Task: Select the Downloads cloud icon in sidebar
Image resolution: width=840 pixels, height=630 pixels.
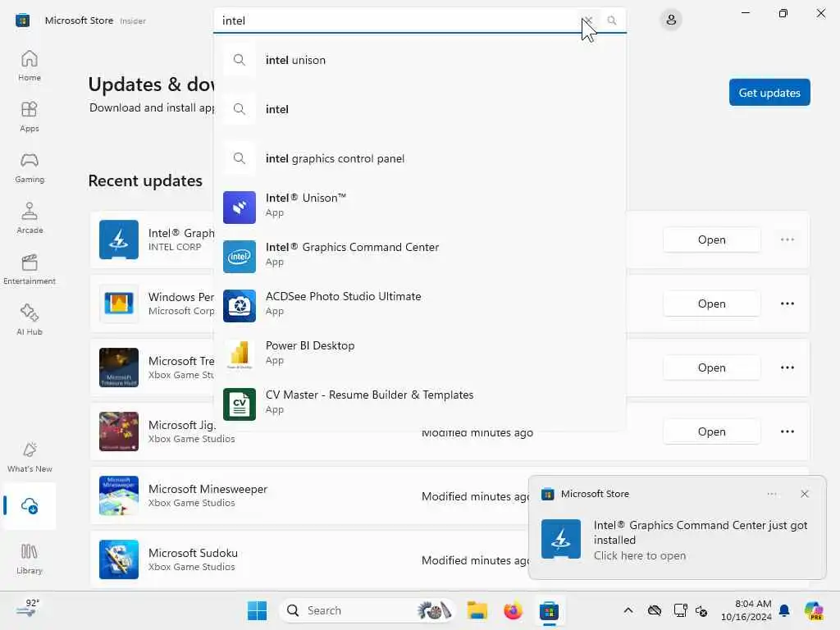Action: click(x=30, y=505)
